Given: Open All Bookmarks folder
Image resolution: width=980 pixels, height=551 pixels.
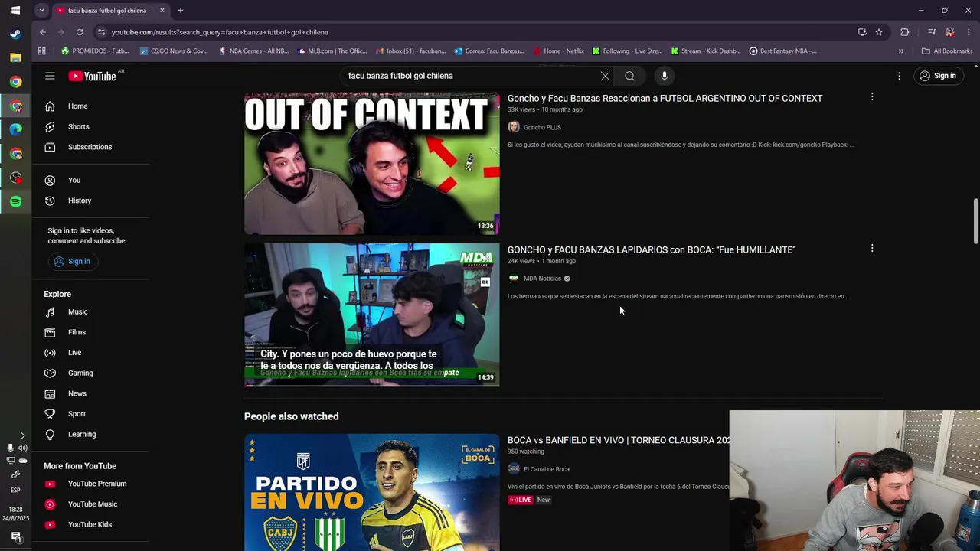Looking at the screenshot, I should point(947,51).
